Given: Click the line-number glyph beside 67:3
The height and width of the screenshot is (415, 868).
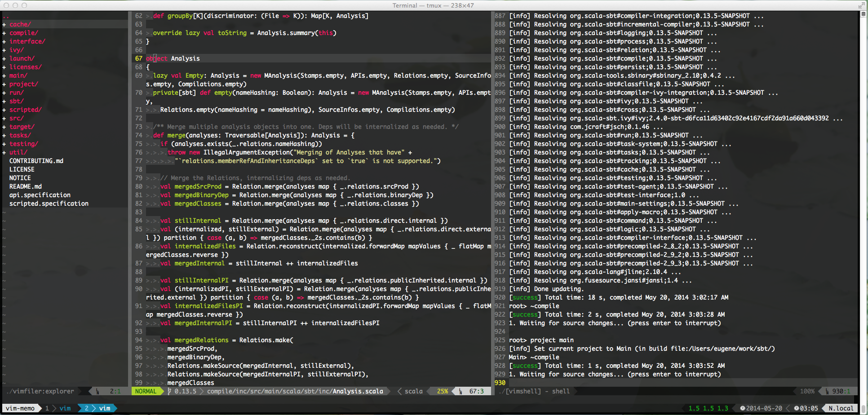Looking at the screenshot, I should [461, 391].
